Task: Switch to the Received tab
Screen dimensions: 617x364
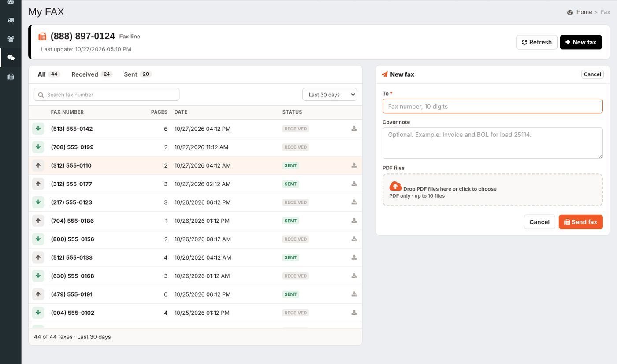Action: click(x=92, y=74)
